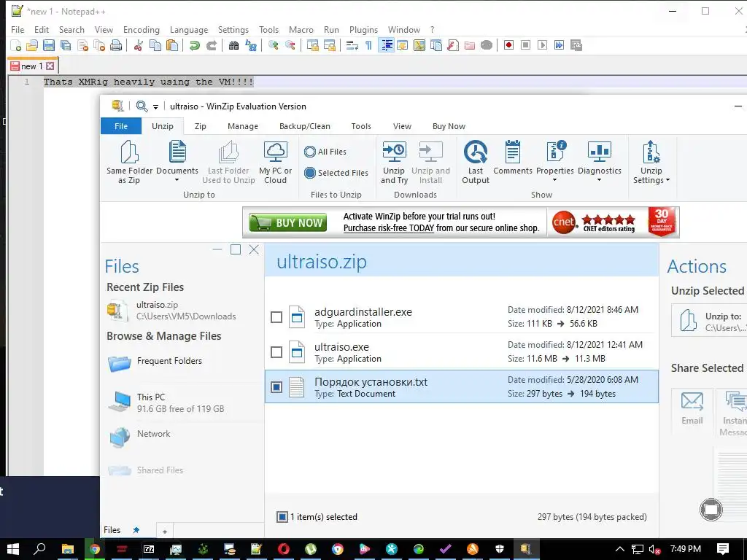The width and height of the screenshot is (747, 560).
Task: Click the Undo arrow in Notepad++ toolbar
Action: coord(194,45)
